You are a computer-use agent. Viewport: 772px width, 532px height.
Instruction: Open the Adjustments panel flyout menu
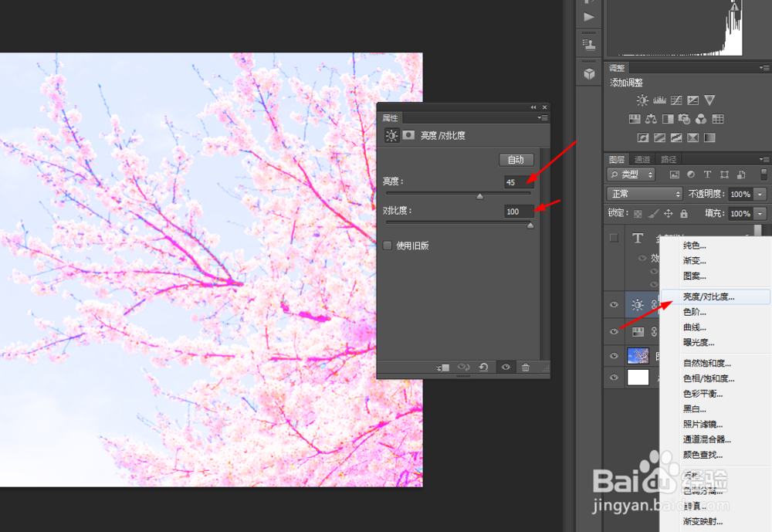(764, 68)
